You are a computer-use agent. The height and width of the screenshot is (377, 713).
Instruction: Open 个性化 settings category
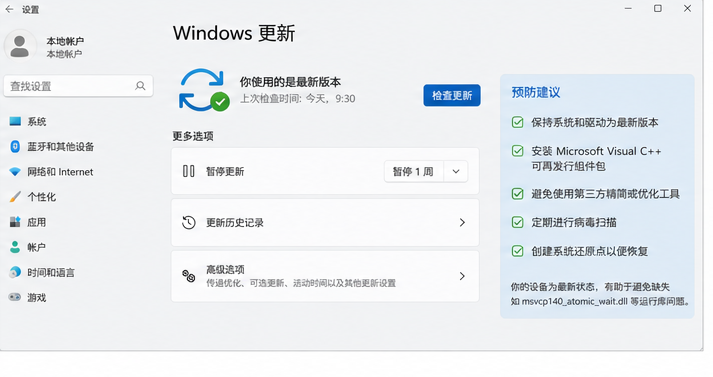point(41,197)
